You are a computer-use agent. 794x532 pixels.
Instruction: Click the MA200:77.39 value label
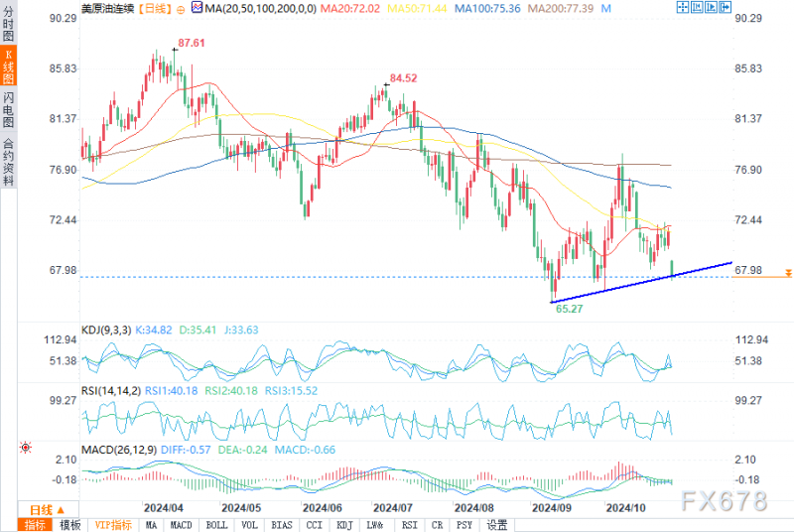pos(561,9)
